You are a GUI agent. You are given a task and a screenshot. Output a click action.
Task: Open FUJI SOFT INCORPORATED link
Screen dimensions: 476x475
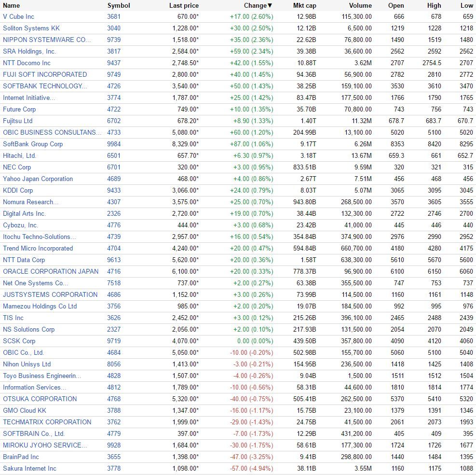coord(45,74)
